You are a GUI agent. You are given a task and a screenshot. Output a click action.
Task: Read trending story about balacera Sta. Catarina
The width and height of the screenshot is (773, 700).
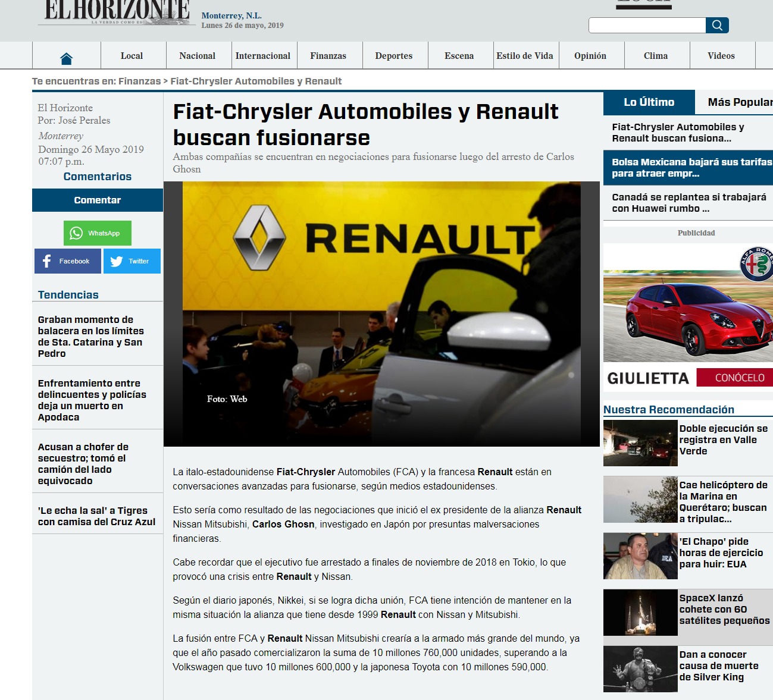tap(91, 337)
